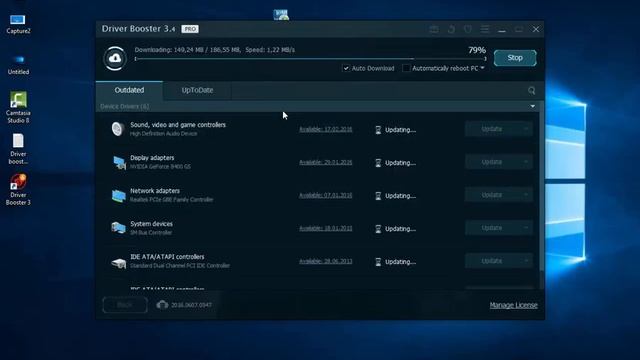Click hourglass icon in the Sound controllers row

coord(378,130)
